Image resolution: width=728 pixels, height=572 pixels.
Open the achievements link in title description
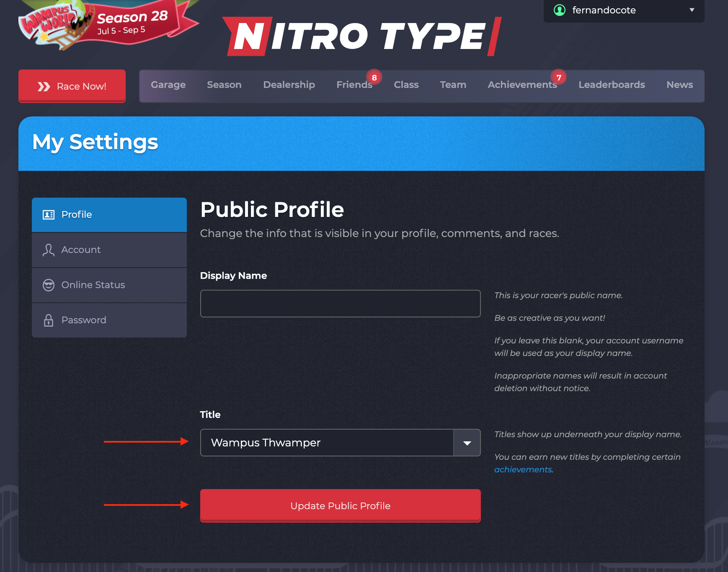pos(523,469)
